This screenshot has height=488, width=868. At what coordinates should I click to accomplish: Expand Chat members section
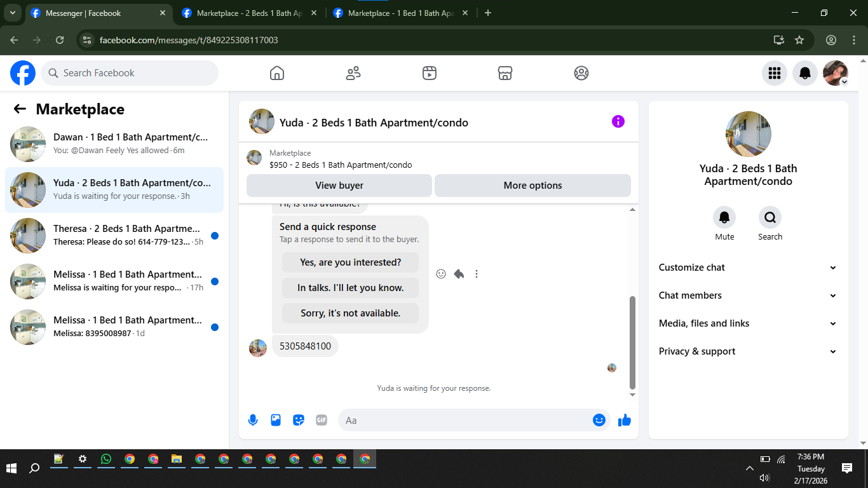[x=748, y=295]
